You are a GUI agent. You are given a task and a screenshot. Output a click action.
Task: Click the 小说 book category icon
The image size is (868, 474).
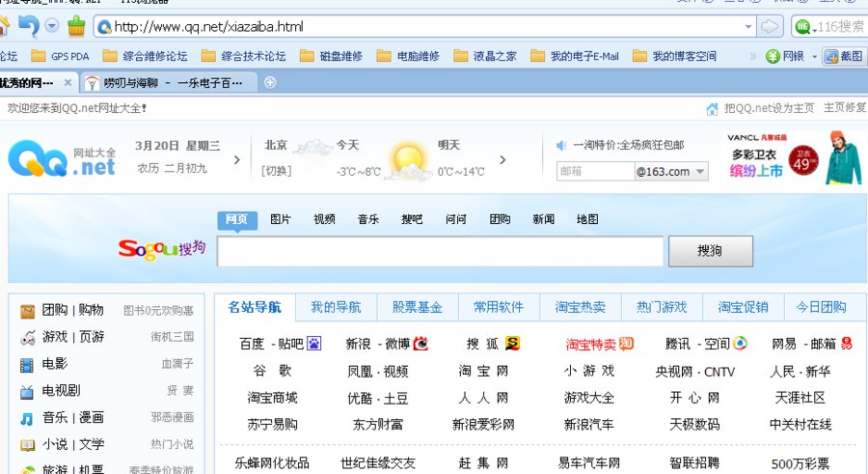tap(27, 445)
